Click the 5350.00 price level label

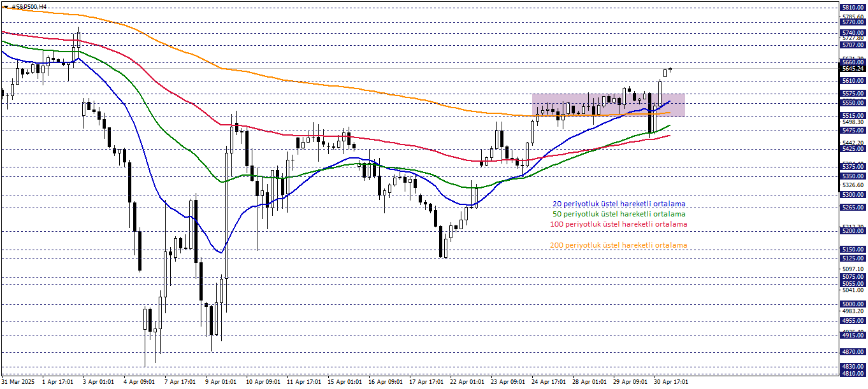coord(853,176)
